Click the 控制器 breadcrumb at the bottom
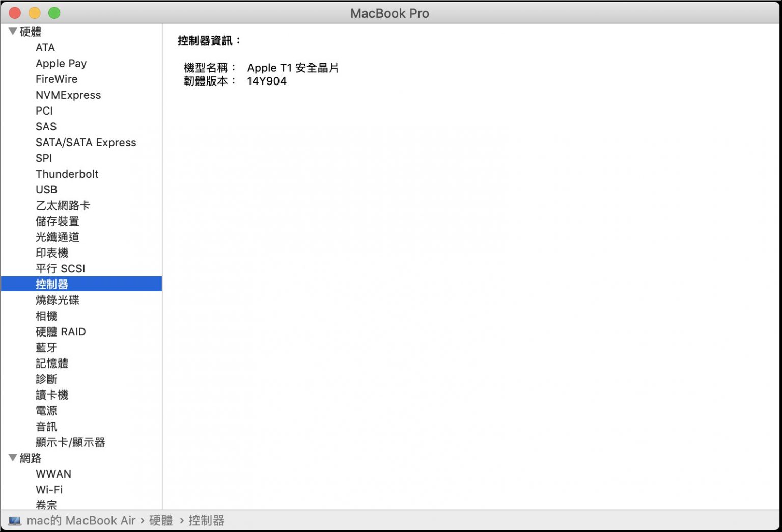782x532 pixels. pos(207,520)
